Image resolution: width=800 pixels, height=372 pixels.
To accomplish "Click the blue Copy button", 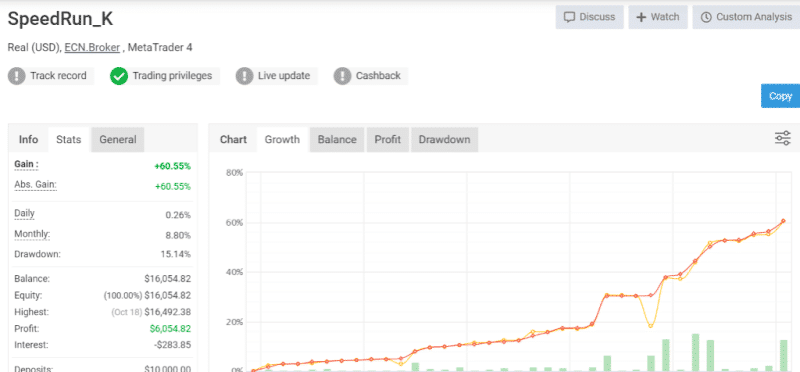I will coord(781,96).
